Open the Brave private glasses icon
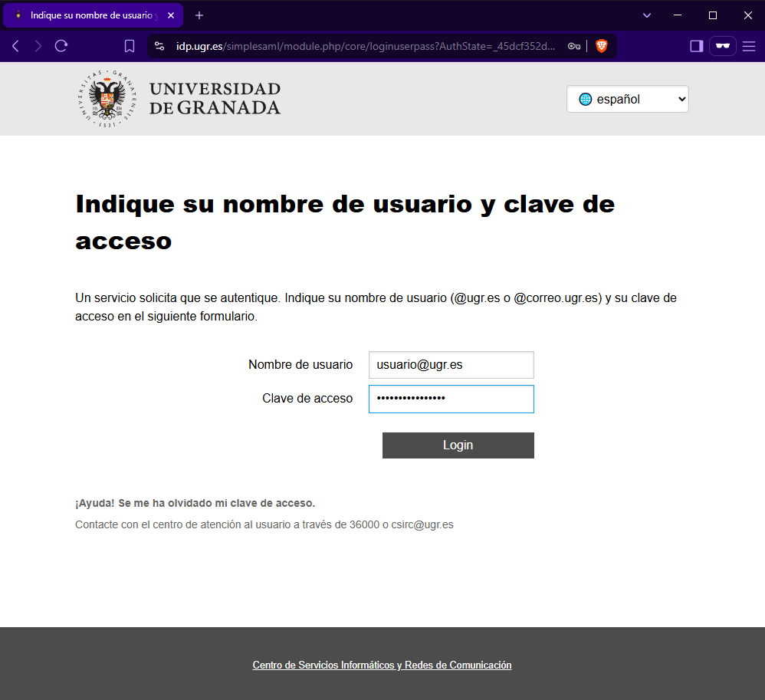 [723, 46]
